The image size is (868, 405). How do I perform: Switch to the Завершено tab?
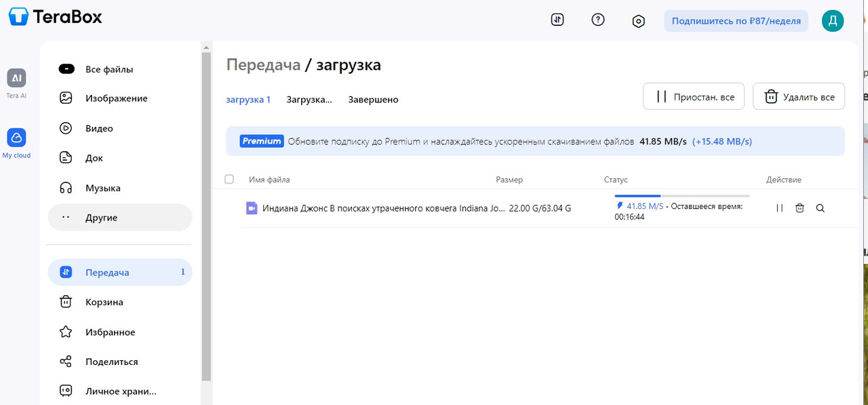(x=373, y=100)
